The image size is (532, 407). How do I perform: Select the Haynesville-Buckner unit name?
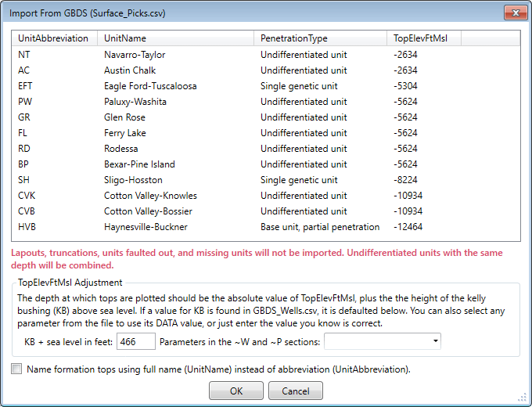click(146, 226)
